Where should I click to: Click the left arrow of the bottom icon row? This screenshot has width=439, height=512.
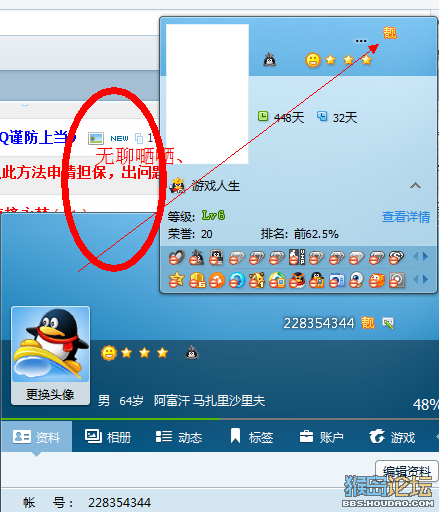tap(415, 279)
